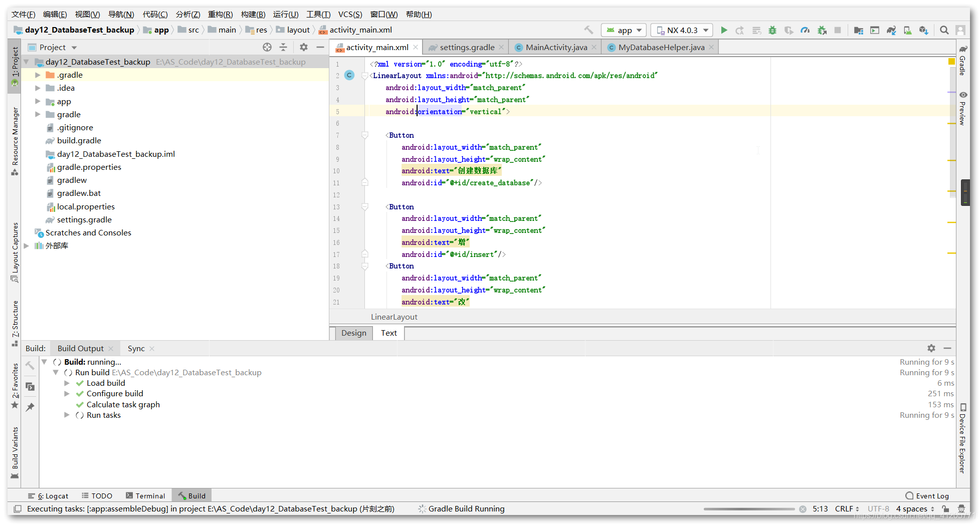
Task: Collapse all in Project panel
Action: 283,47
